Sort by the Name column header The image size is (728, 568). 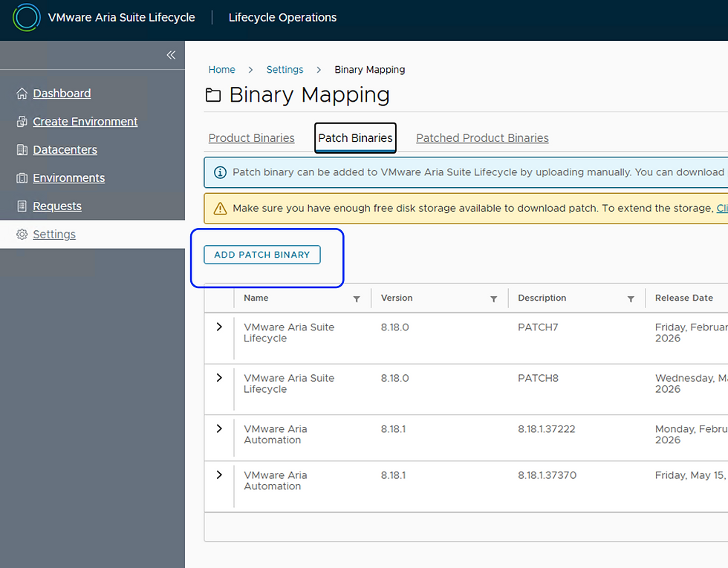256,298
